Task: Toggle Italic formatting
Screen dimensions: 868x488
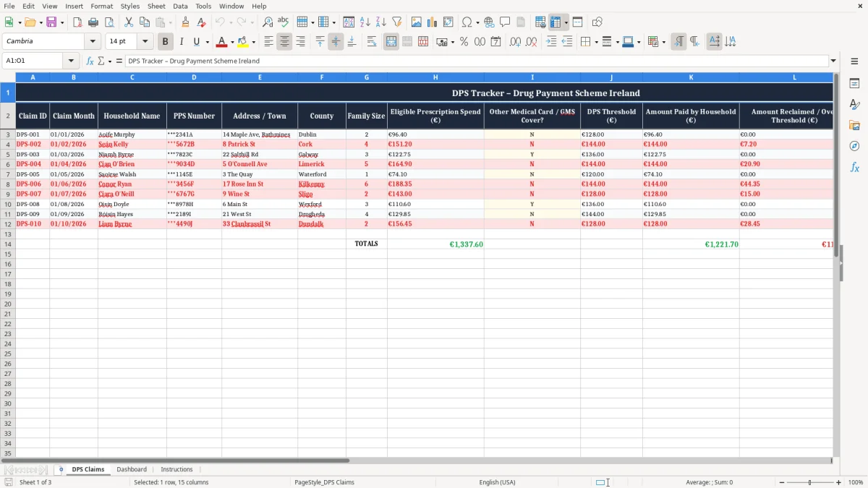Action: click(x=181, y=42)
